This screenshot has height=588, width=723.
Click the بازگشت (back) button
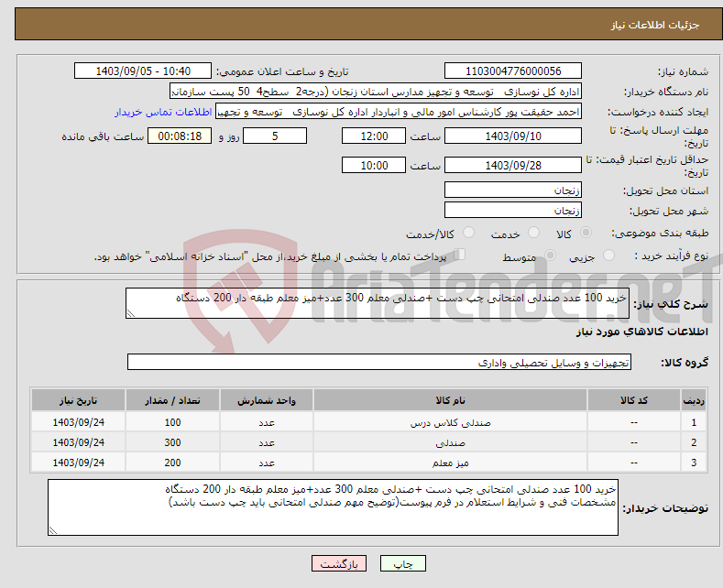click(339, 563)
